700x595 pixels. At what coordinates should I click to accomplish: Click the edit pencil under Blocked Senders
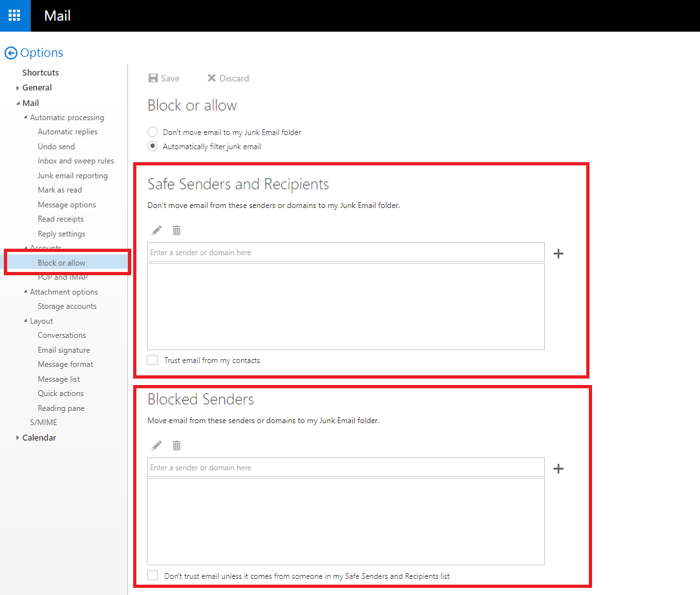[156, 446]
